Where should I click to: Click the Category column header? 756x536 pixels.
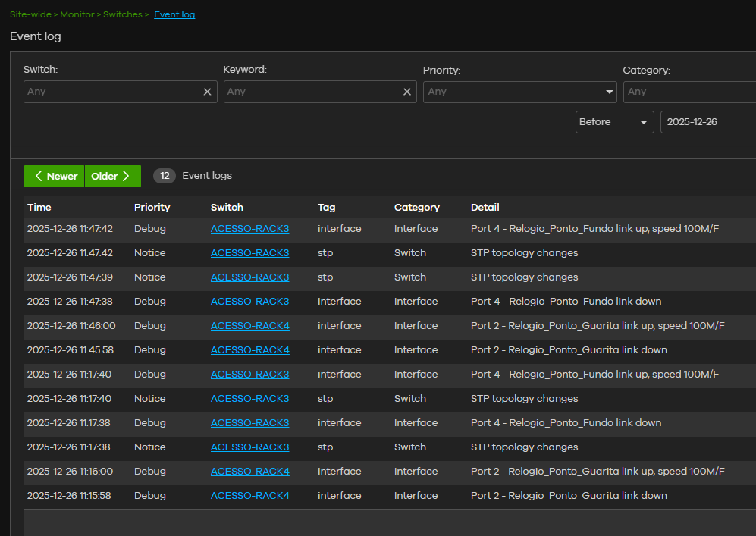pyautogui.click(x=416, y=207)
